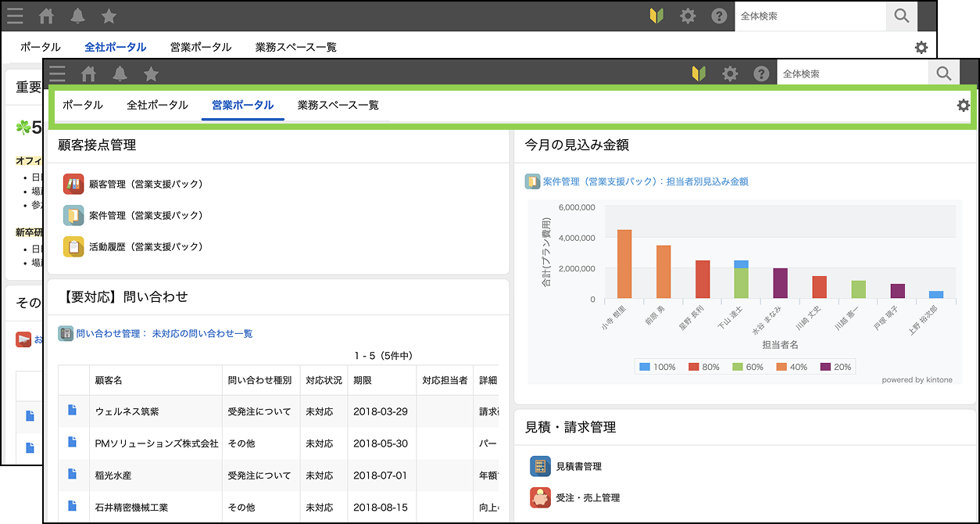Toggle the 100% legend swatch in the chart
Image resolution: width=980 pixels, height=524 pixels.
coord(645,367)
